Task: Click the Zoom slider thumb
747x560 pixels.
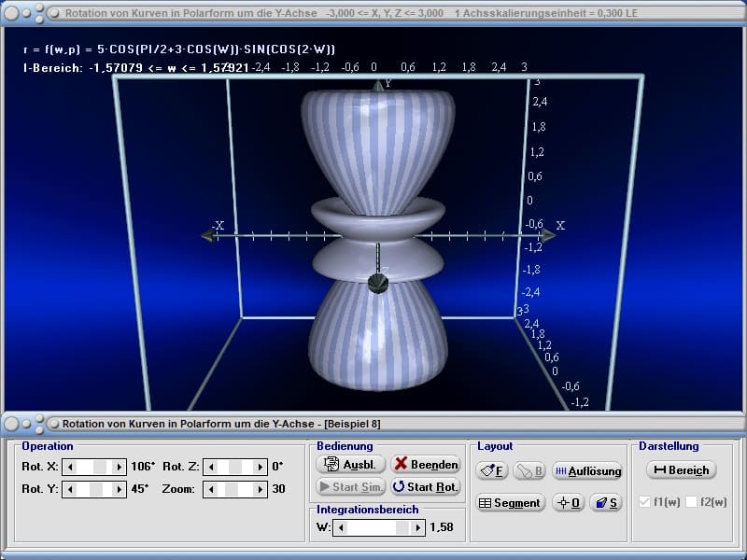Action: 232,489
